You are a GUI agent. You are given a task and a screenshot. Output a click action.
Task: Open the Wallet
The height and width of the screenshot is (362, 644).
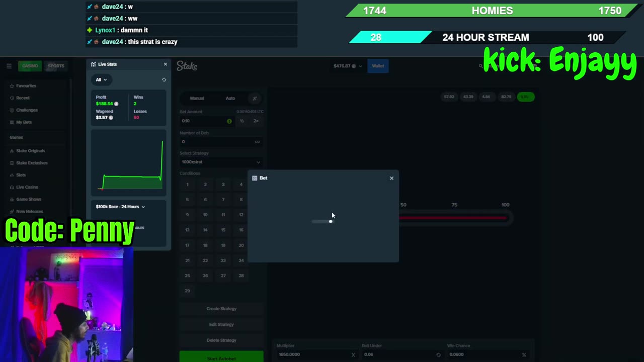(x=378, y=66)
